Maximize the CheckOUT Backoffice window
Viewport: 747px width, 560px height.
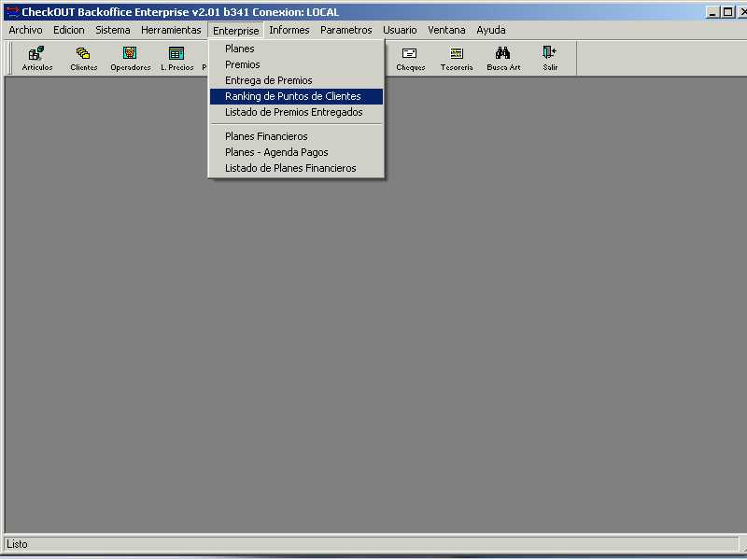[x=727, y=12]
